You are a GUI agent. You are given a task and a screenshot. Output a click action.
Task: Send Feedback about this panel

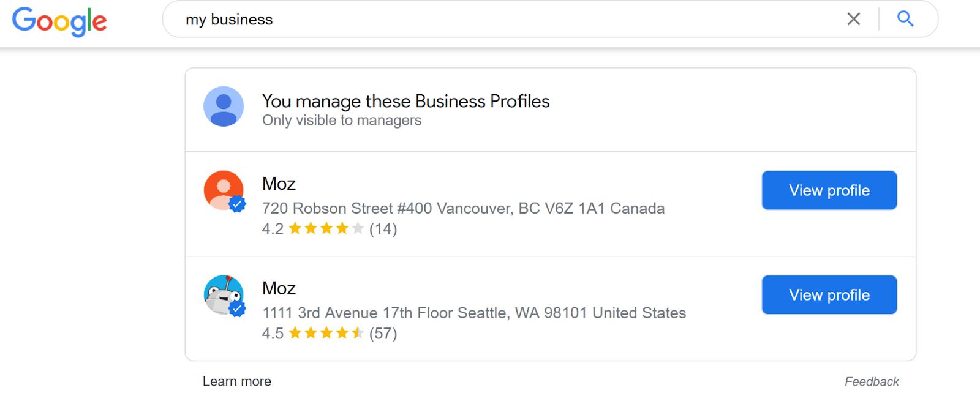871,382
